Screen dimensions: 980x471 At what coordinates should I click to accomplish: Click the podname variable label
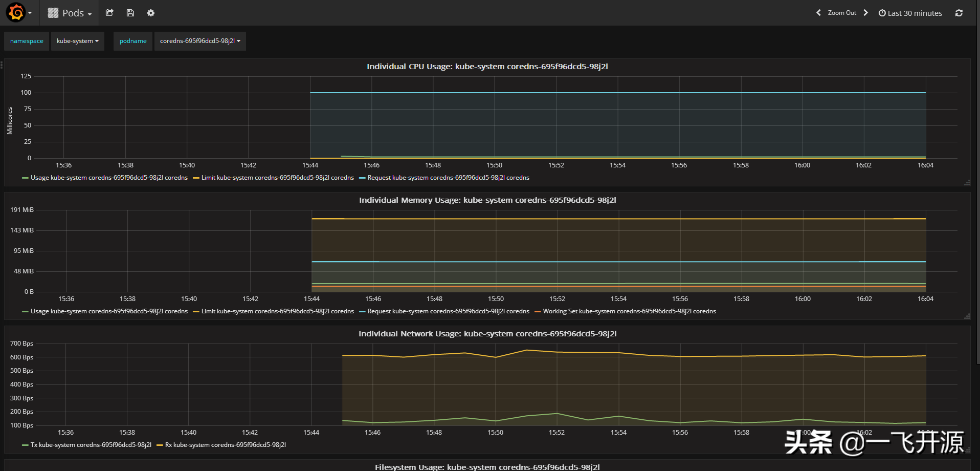133,41
